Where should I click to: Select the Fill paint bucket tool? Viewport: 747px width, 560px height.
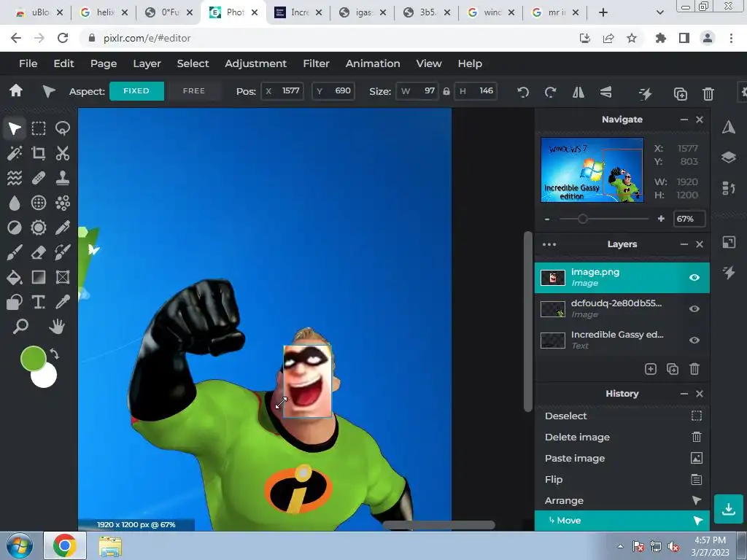click(15, 277)
